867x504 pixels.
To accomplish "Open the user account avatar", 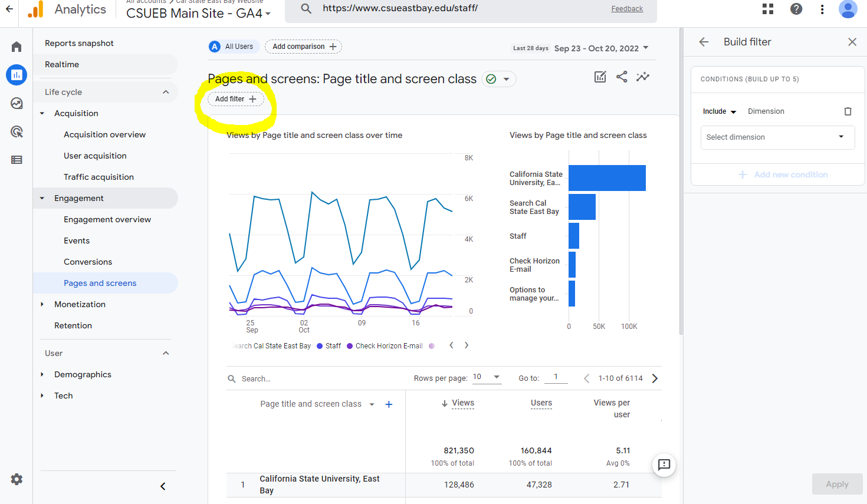I will (848, 9).
